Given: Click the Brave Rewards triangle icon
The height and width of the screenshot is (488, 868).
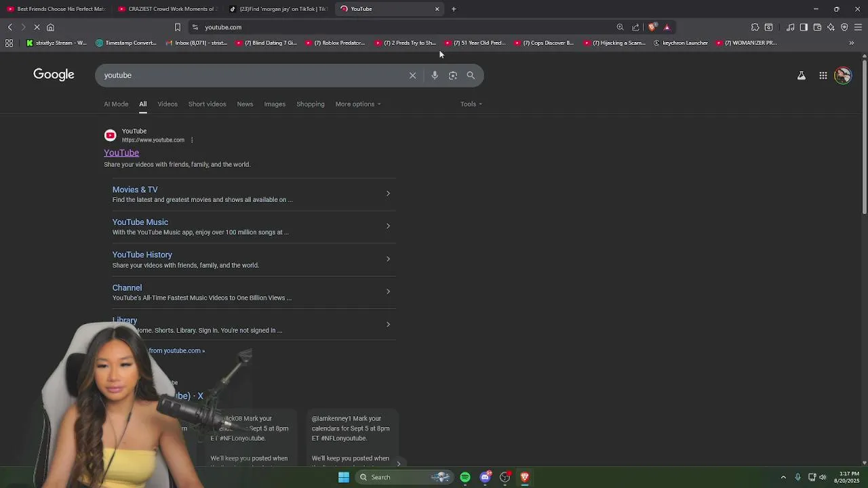Looking at the screenshot, I should point(667,27).
